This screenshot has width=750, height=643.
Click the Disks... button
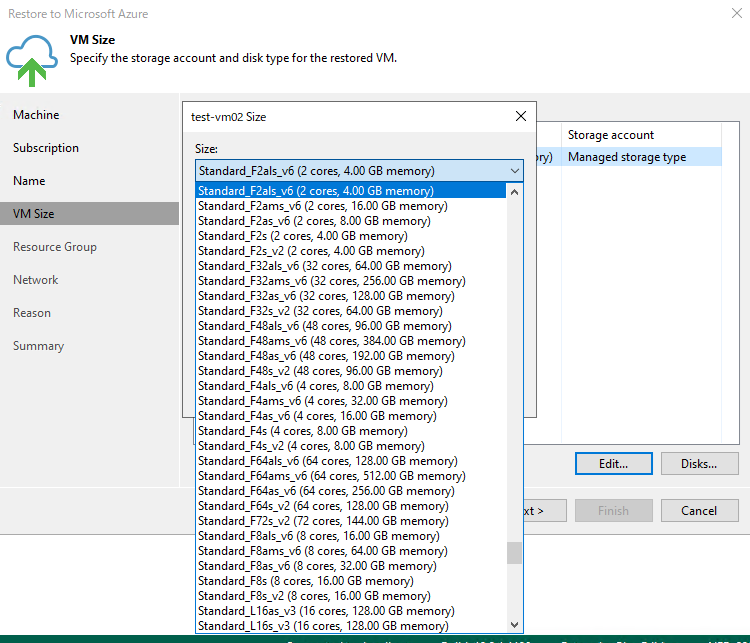pyautogui.click(x=699, y=464)
